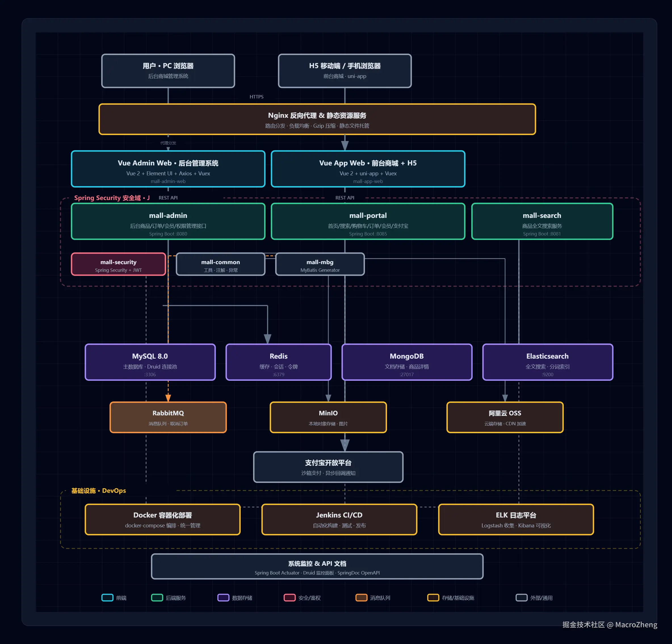Click the Elasticsearch node

[x=547, y=362]
